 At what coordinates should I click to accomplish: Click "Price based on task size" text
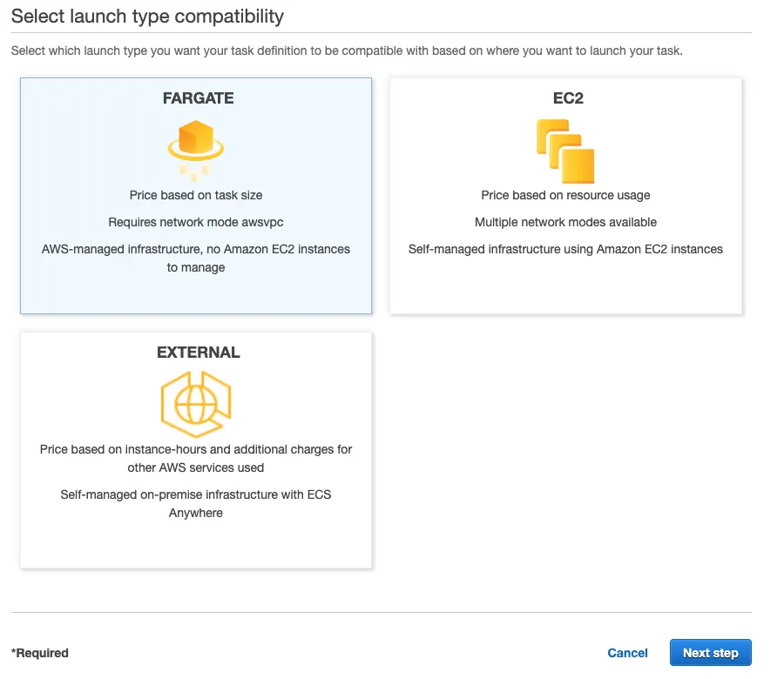click(195, 195)
